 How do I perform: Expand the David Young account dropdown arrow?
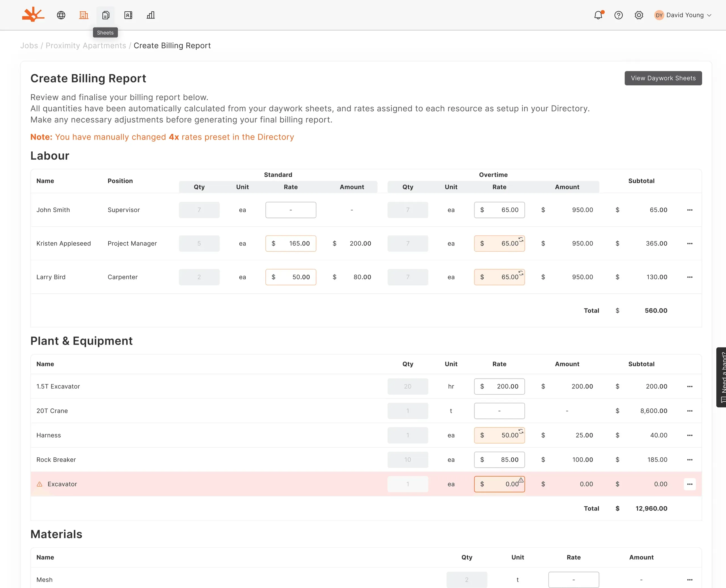(x=709, y=15)
